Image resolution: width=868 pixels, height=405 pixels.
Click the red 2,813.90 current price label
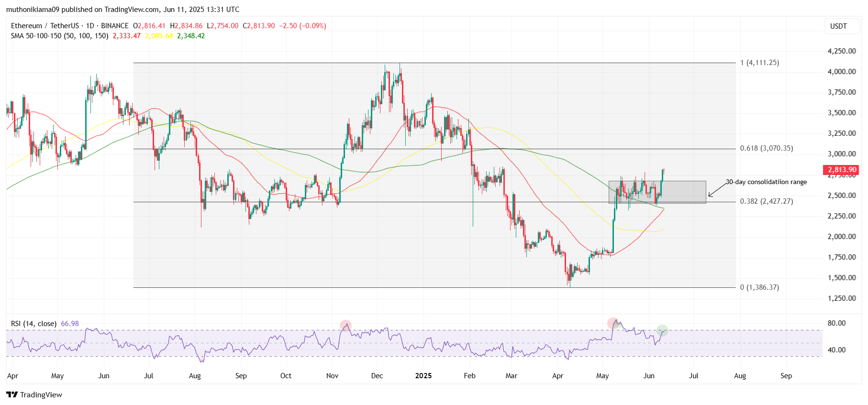[x=841, y=170]
